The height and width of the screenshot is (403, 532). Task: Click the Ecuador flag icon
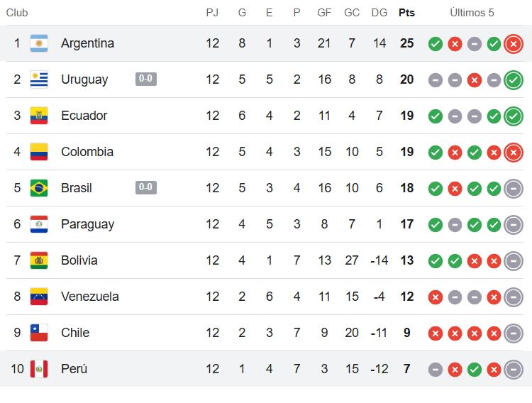click(x=39, y=116)
